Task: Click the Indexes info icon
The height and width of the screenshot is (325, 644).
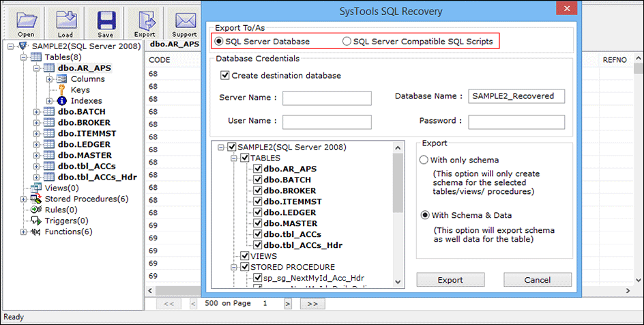Action: [62, 100]
